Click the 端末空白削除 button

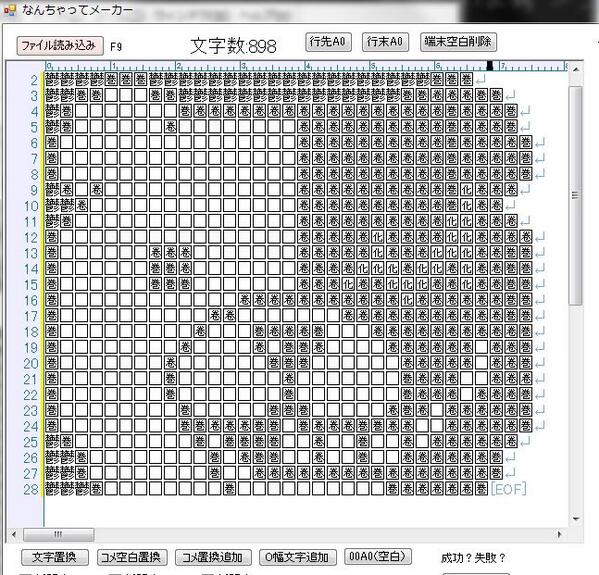[x=458, y=42]
